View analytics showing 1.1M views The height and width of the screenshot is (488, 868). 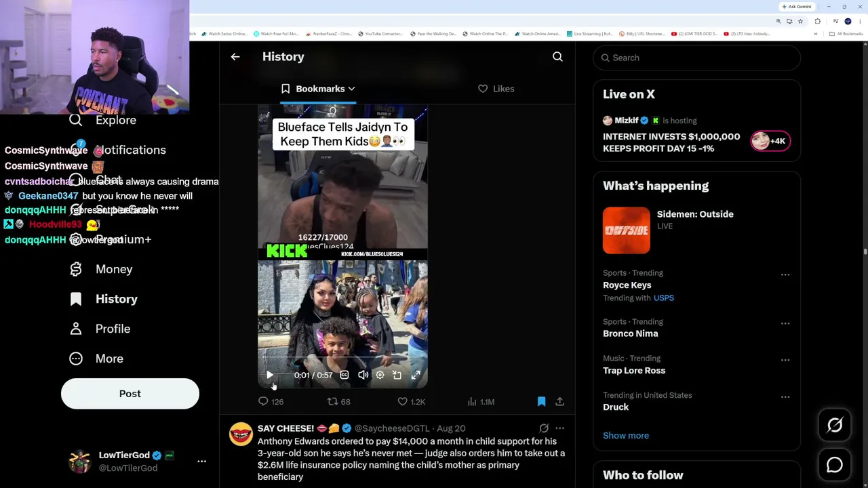click(481, 402)
